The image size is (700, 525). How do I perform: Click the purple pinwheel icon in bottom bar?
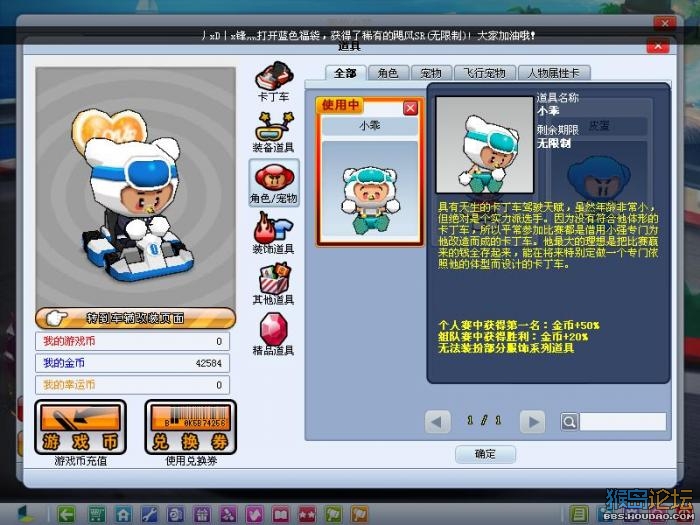pyautogui.click(x=228, y=515)
